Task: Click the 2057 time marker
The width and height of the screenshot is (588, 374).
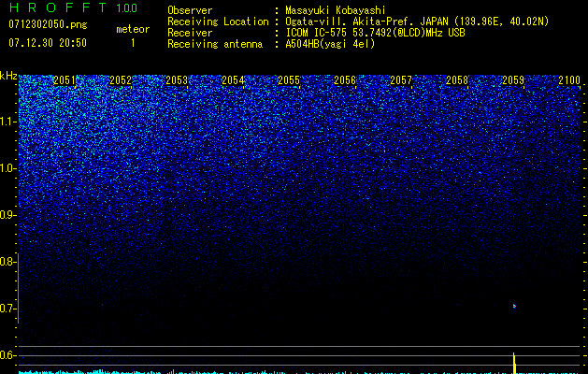Action: pos(401,80)
